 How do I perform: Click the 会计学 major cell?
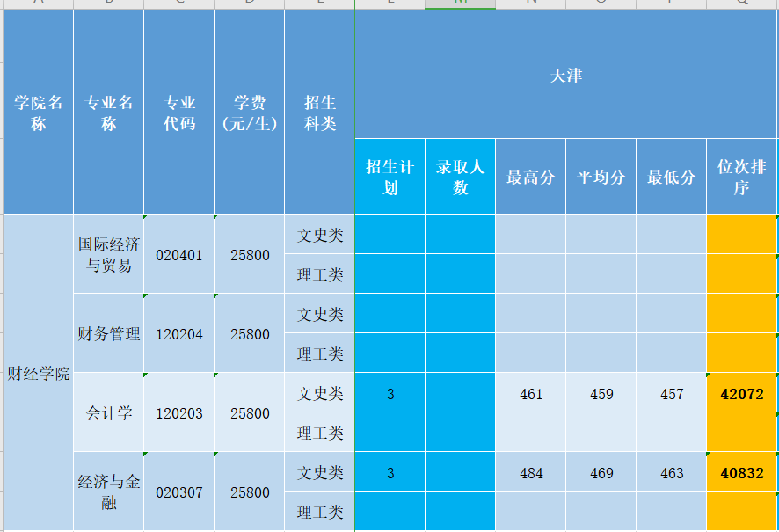pyautogui.click(x=108, y=413)
